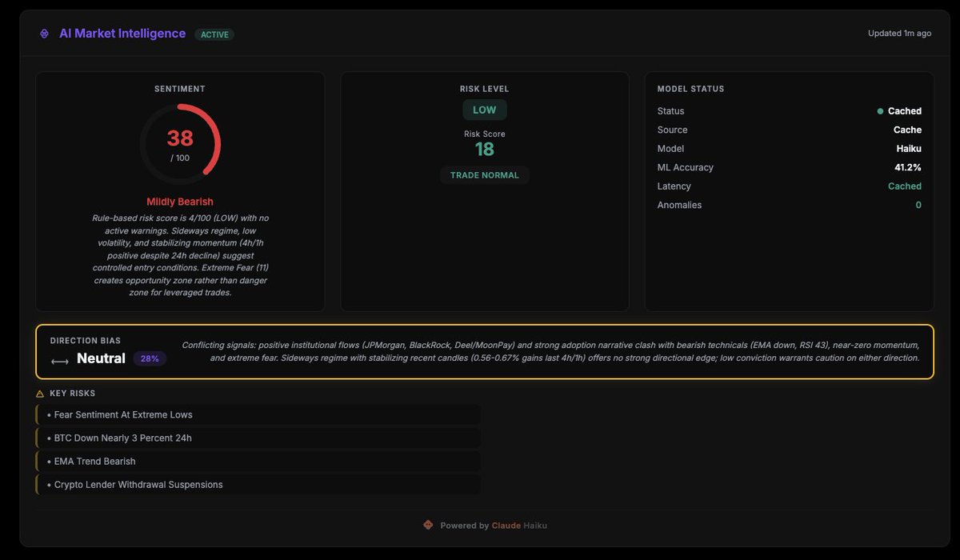Click the Neutral bias text

101,358
